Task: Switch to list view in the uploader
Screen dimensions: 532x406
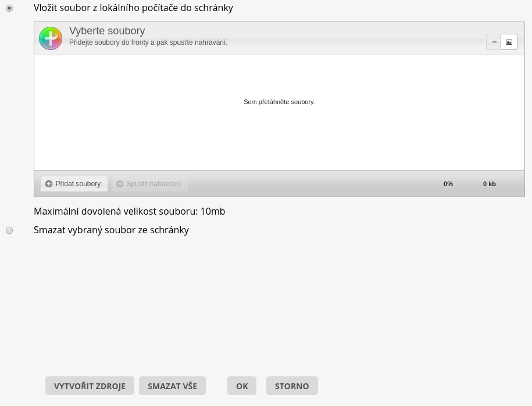Action: [x=494, y=42]
